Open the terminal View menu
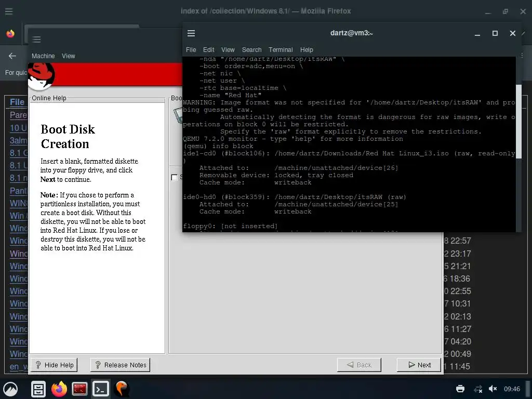Screen dimensions: 532x399 click(x=228, y=50)
